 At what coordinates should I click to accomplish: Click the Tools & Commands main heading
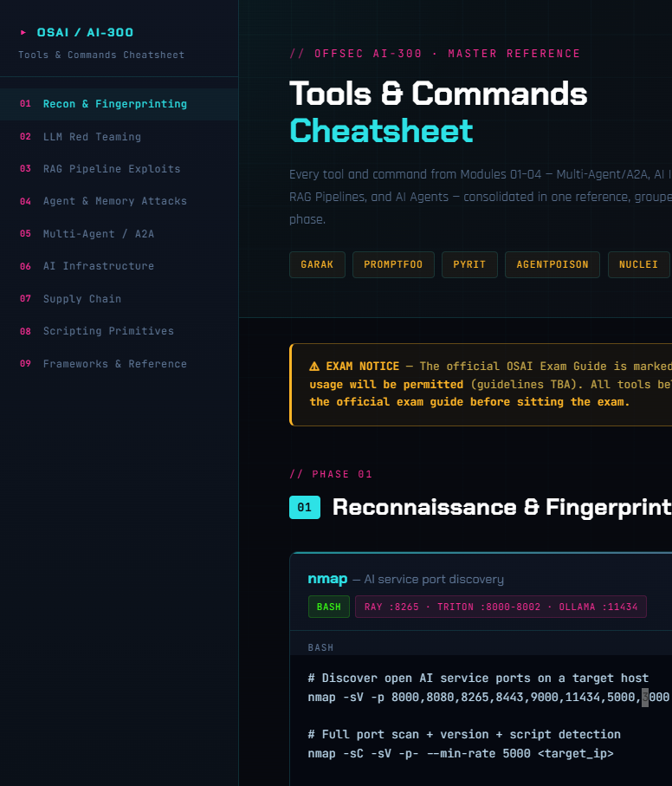coord(438,94)
